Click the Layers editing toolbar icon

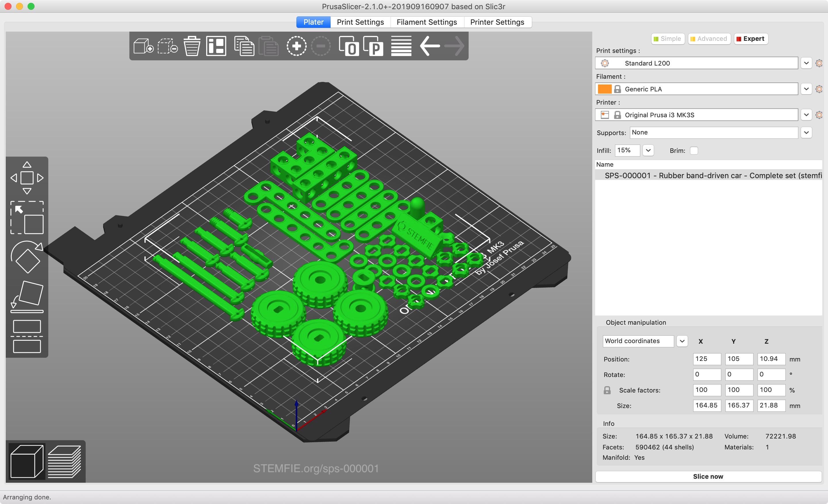click(x=401, y=46)
